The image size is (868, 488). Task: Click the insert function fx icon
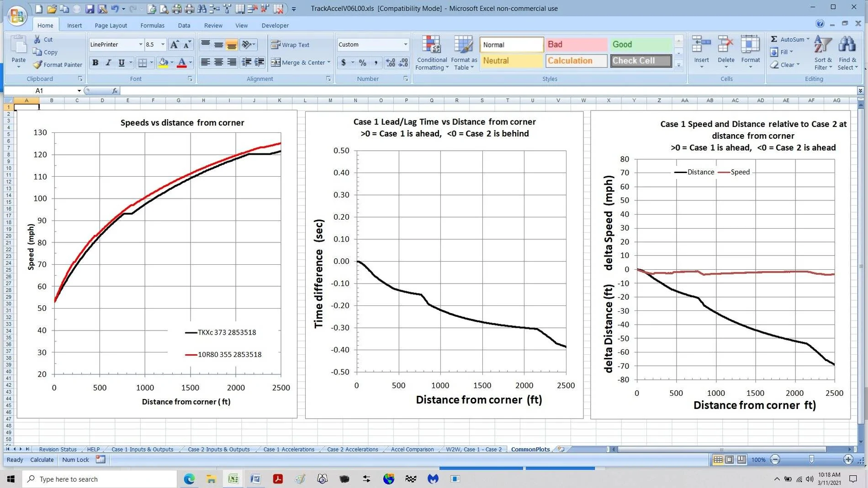115,91
